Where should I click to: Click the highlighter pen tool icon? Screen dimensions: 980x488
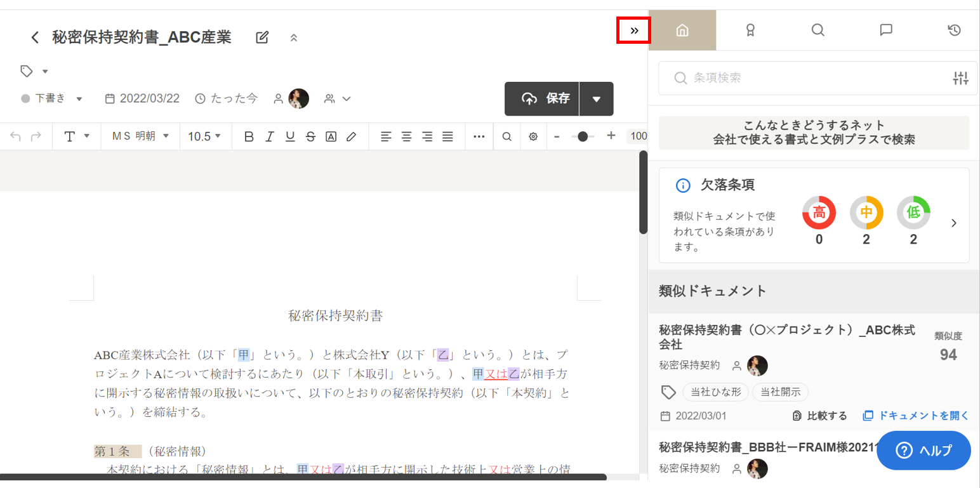pyautogui.click(x=351, y=136)
